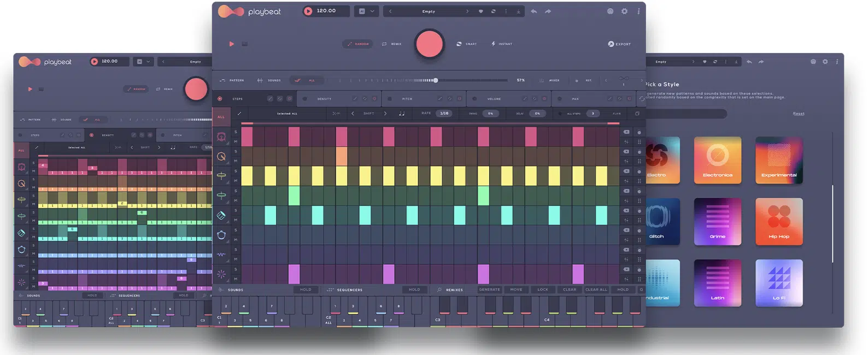
Task: Solo the teal cowbell track in center window
Action: pos(236,210)
